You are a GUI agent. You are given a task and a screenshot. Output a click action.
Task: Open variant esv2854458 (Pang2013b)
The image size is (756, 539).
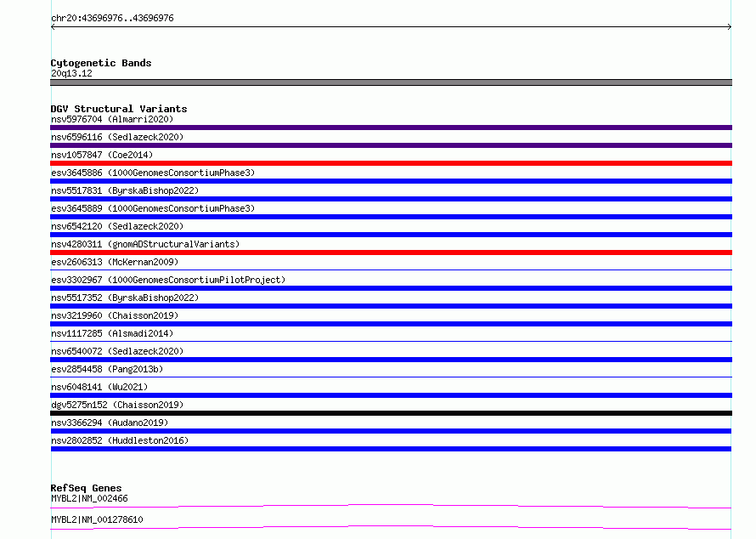click(107, 369)
